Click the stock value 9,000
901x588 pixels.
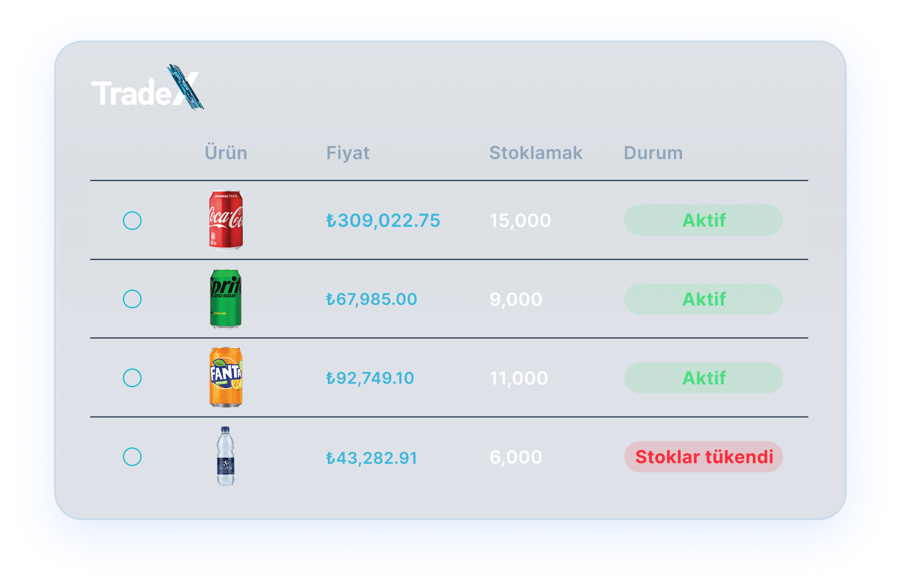coord(516,299)
